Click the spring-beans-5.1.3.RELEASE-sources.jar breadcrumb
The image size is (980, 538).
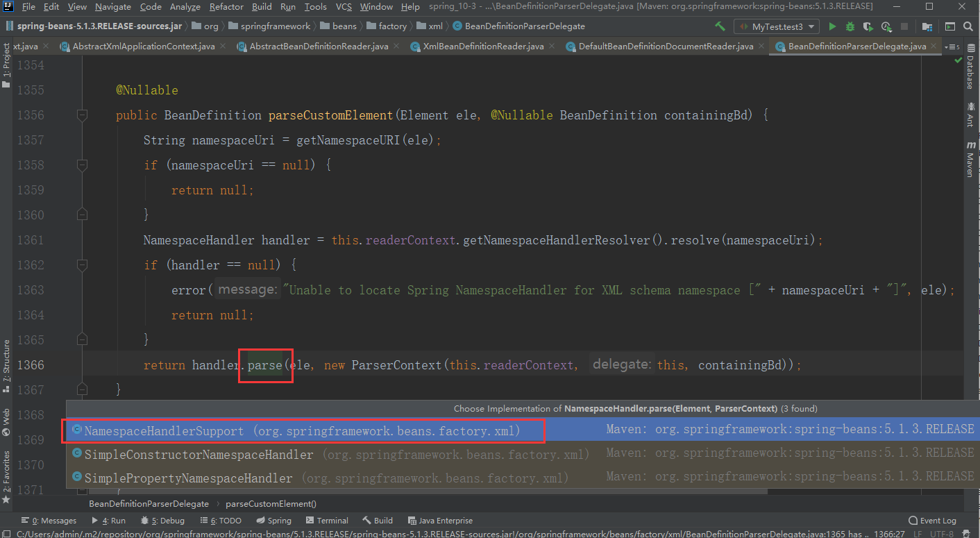96,26
